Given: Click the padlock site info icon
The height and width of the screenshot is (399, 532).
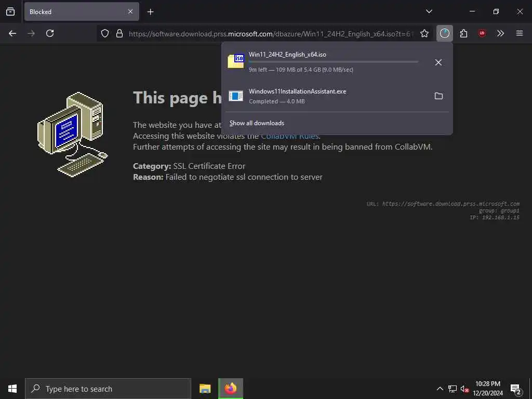Looking at the screenshot, I should click(119, 33).
